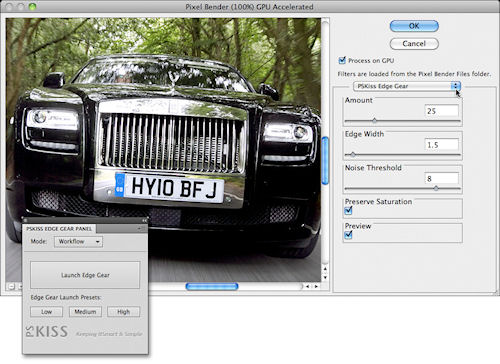Click the Launch Edge Gear button
The width and height of the screenshot is (500, 364).
click(x=85, y=275)
